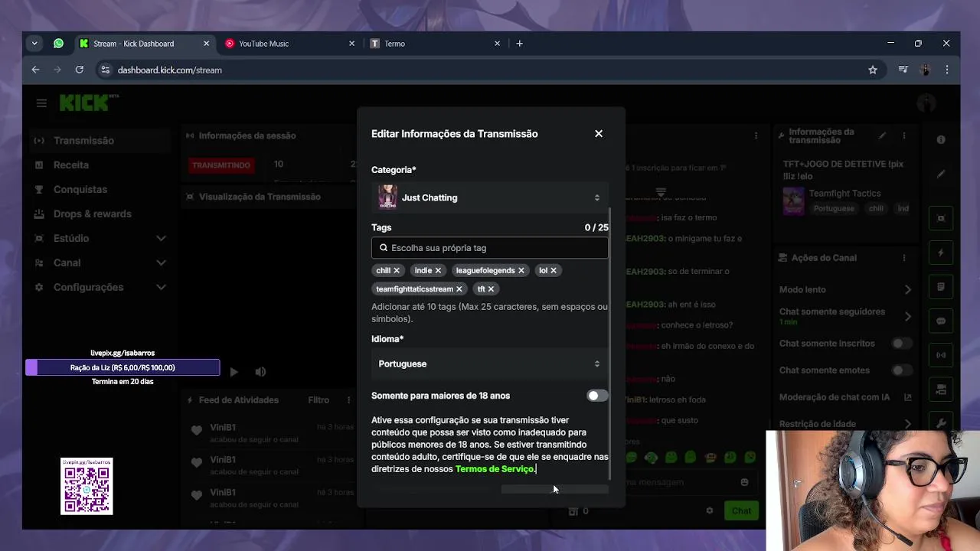Image resolution: width=980 pixels, height=551 pixels.
Task: Open the Categoria dropdown showing Just Chatting
Action: coord(490,197)
